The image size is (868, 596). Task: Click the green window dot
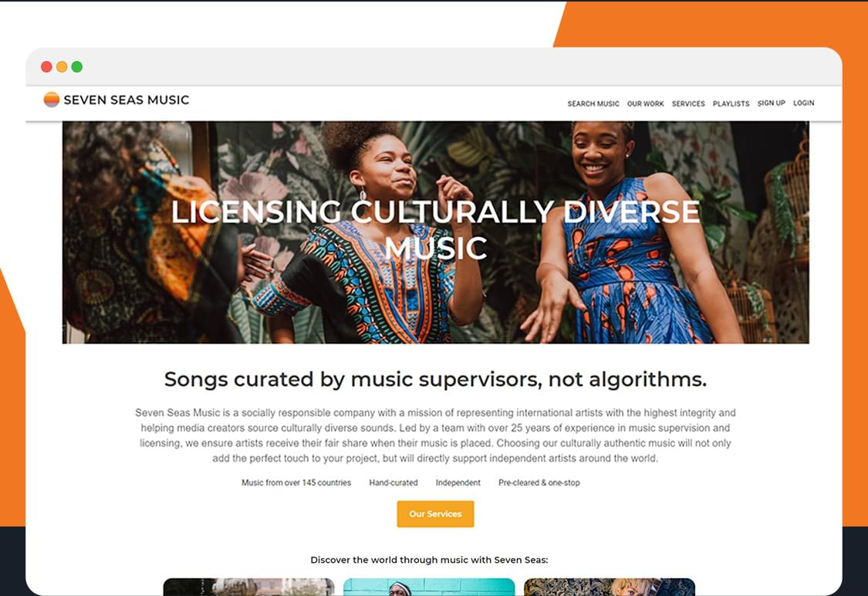(77, 67)
